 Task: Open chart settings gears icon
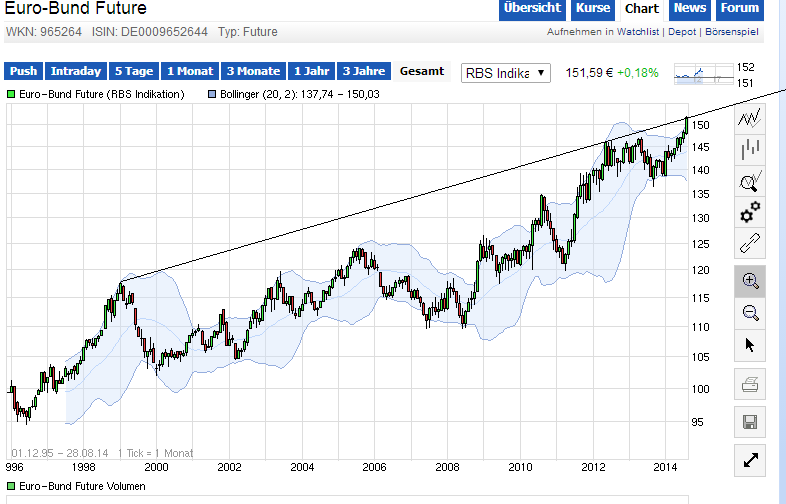[750, 212]
